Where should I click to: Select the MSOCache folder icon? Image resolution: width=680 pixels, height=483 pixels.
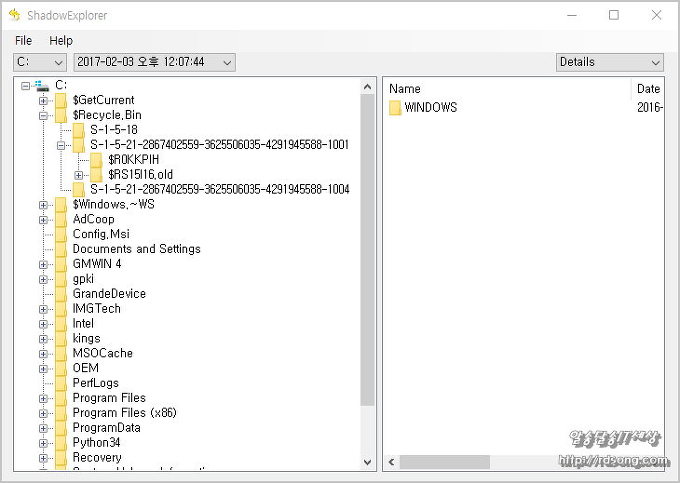pos(61,353)
